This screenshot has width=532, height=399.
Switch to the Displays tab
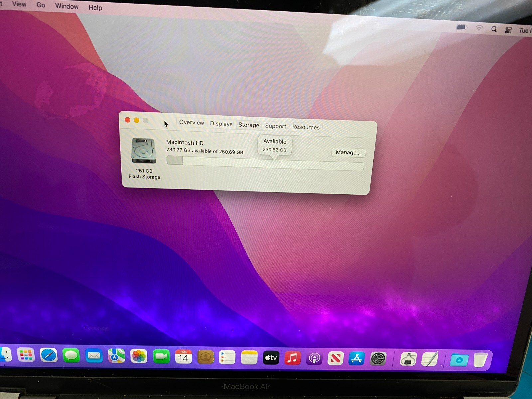(221, 124)
